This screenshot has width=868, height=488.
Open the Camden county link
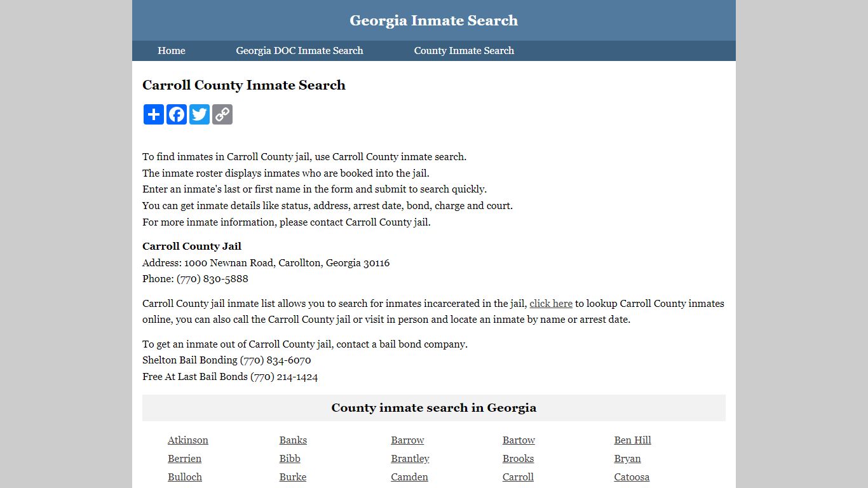(x=409, y=477)
